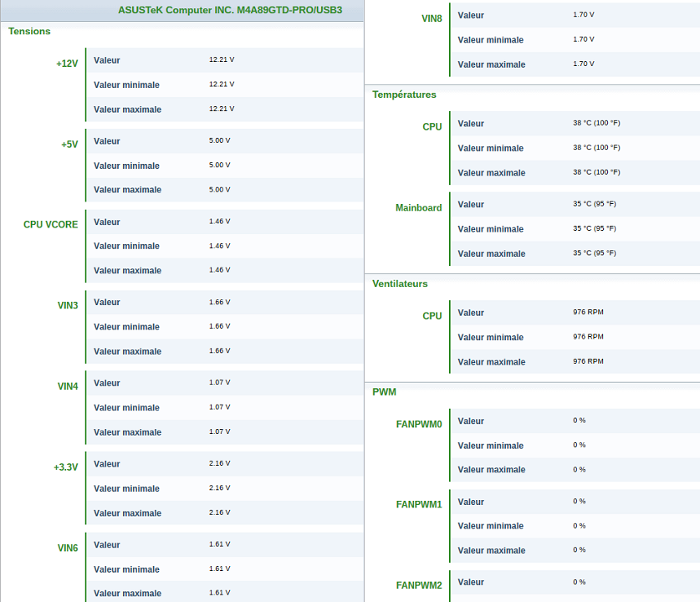This screenshot has width=700, height=602.
Task: Select the +3.3V Valeur maximale row
Action: coord(225,513)
